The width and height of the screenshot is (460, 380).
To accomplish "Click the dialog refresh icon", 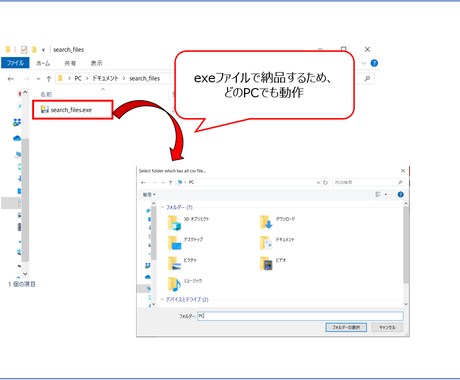I will pyautogui.click(x=325, y=183).
